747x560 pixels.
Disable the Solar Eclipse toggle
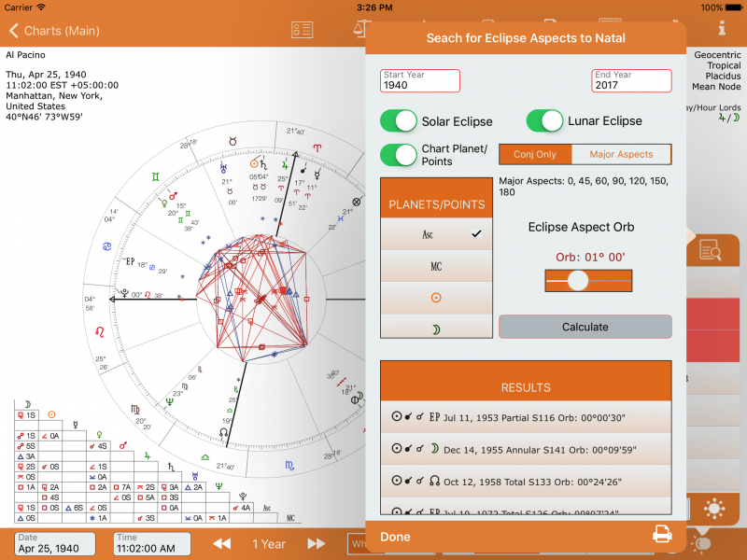click(399, 121)
